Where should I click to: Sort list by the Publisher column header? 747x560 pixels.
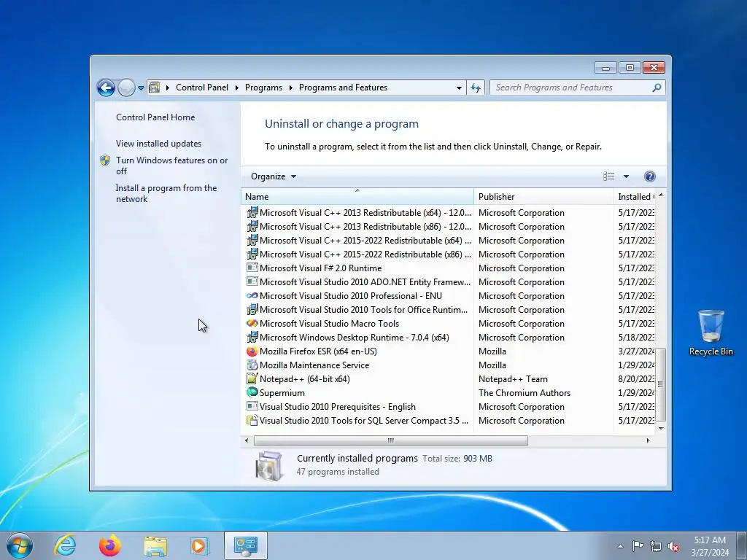[543, 197]
